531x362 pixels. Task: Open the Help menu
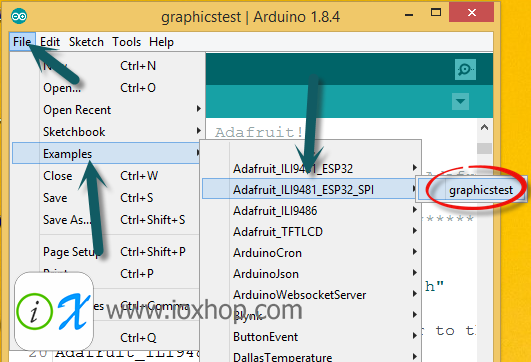[161, 42]
